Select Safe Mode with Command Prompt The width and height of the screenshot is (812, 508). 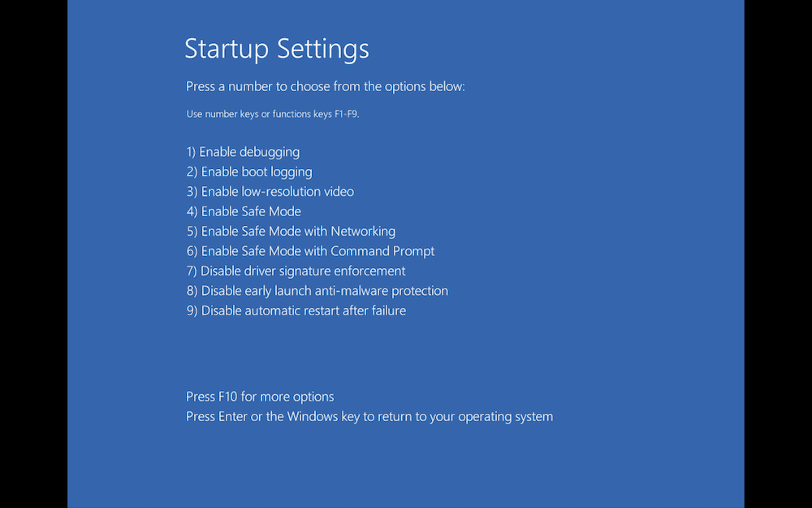[311, 251]
